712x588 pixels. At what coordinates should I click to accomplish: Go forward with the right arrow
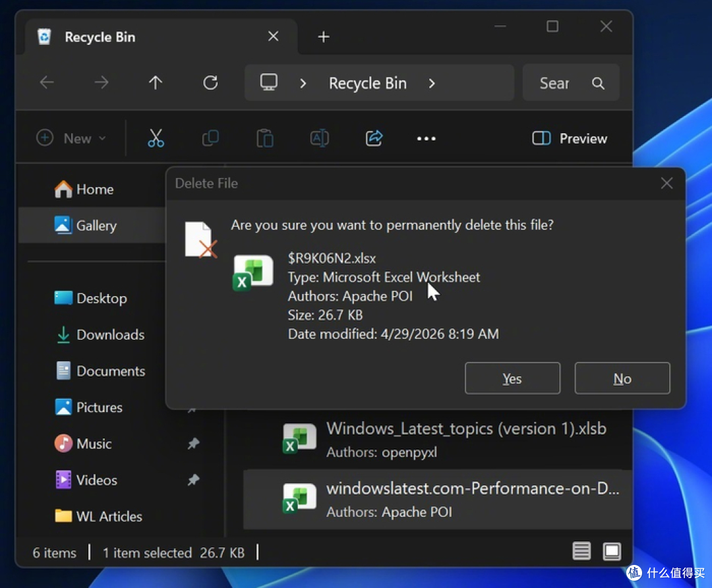pyautogui.click(x=102, y=82)
